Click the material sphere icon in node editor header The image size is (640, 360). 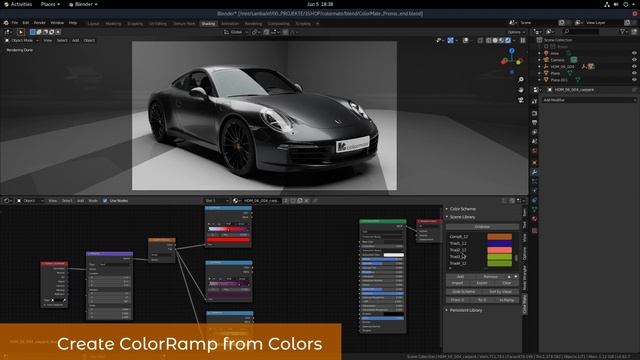click(x=236, y=201)
